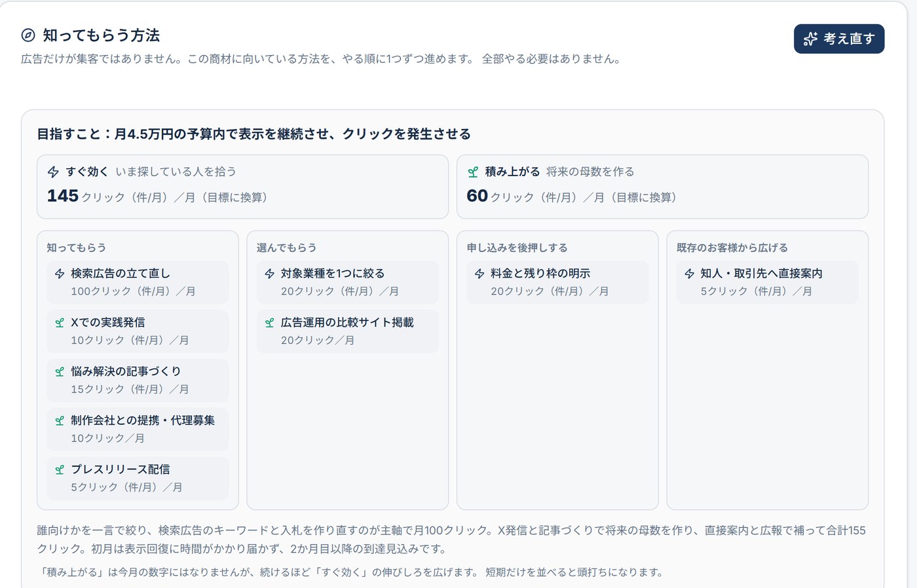The height and width of the screenshot is (588, 917).
Task: Open the Xでの実践発信 card title
Action: pyautogui.click(x=108, y=322)
